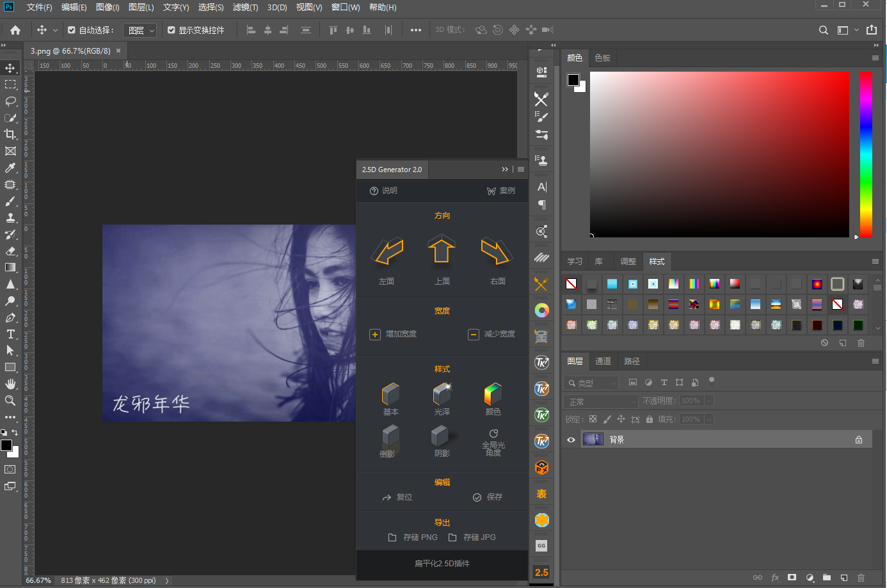Select the Hand tool

point(10,384)
